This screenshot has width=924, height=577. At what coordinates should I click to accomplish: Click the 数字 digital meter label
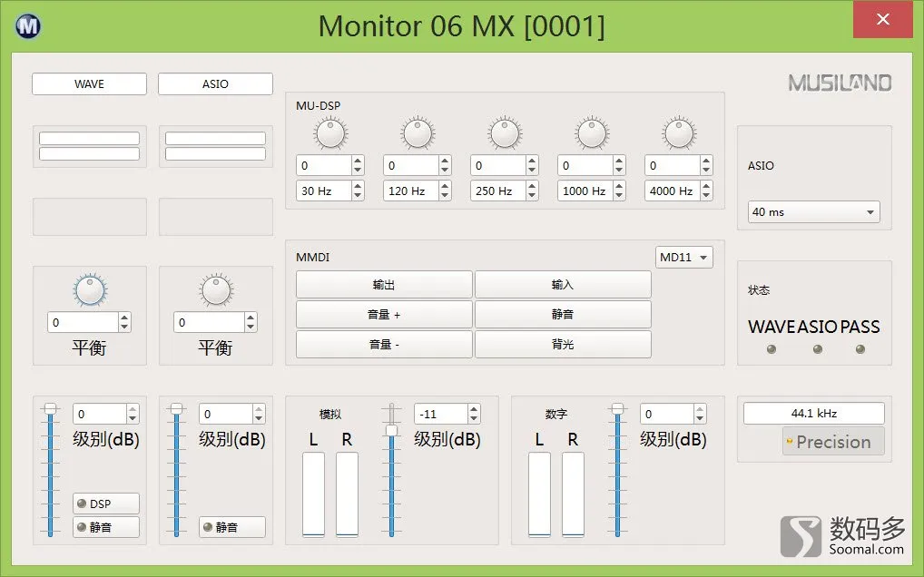pos(556,415)
